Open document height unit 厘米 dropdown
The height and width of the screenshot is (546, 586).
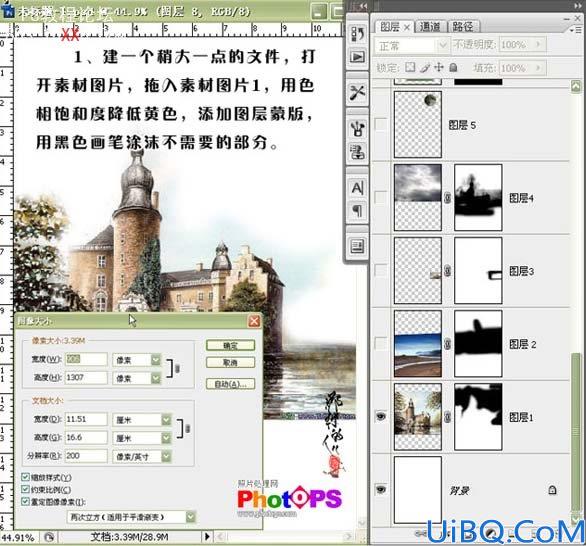point(142,438)
